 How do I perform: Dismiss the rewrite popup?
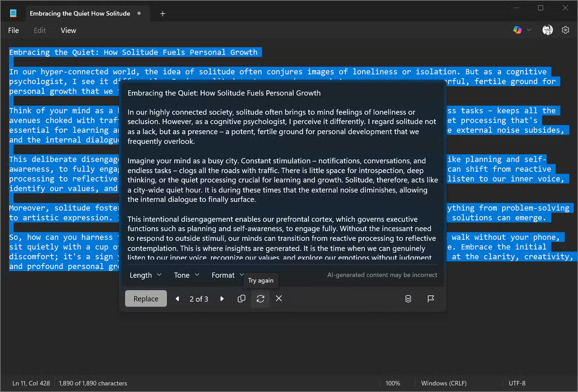point(279,298)
